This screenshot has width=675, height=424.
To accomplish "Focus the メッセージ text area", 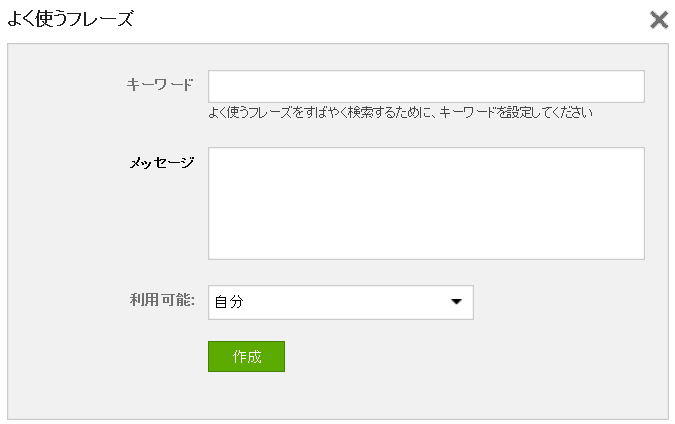I will 426,203.
